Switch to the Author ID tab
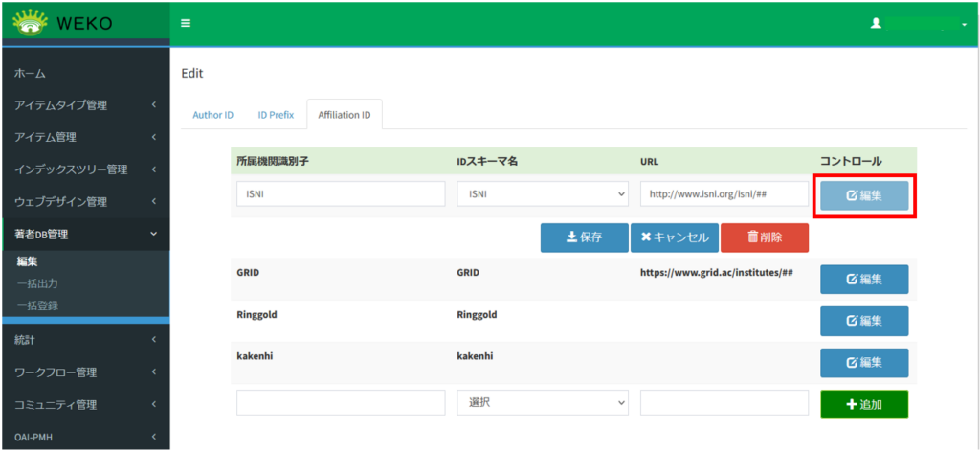Screen dimensions: 980x451 [x=212, y=115]
